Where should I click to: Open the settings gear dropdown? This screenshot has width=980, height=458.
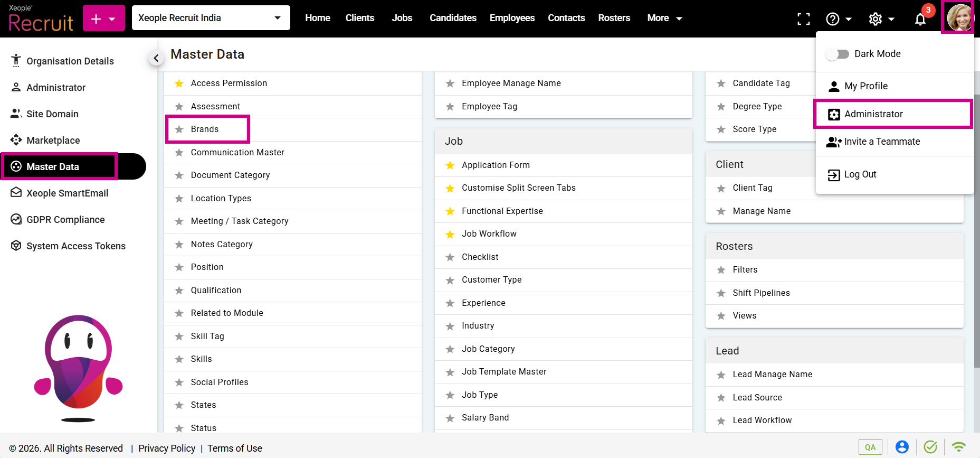tap(881, 19)
